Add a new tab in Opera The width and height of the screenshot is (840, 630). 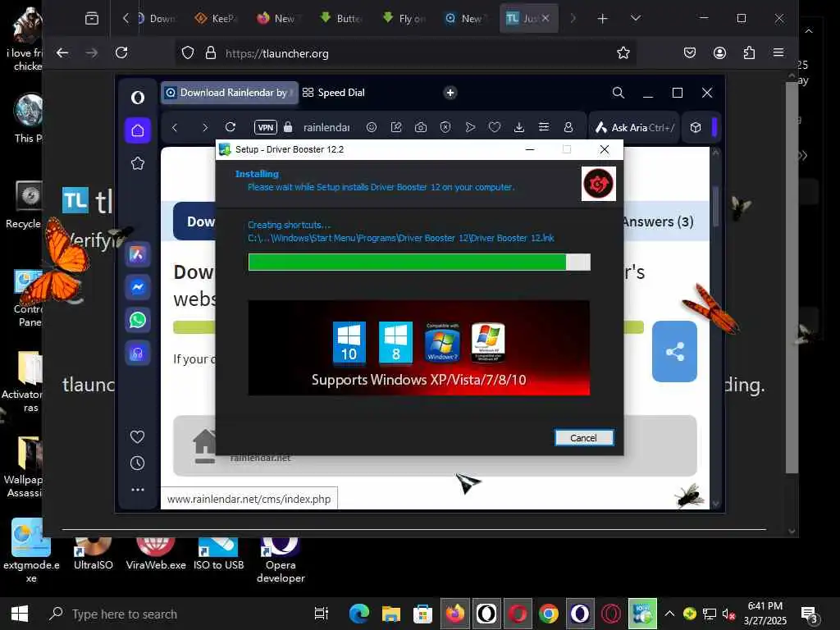click(x=450, y=93)
